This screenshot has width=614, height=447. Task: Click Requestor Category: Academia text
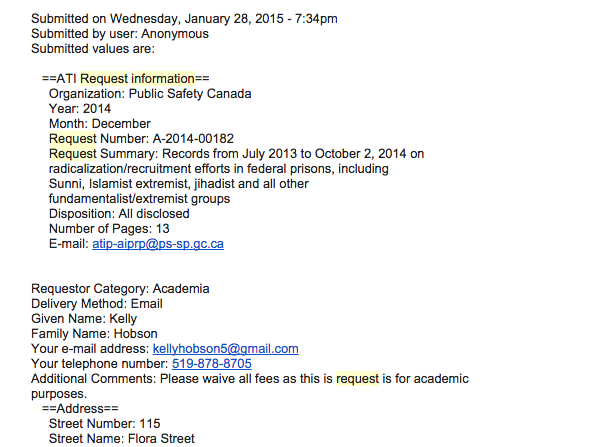tap(120, 288)
